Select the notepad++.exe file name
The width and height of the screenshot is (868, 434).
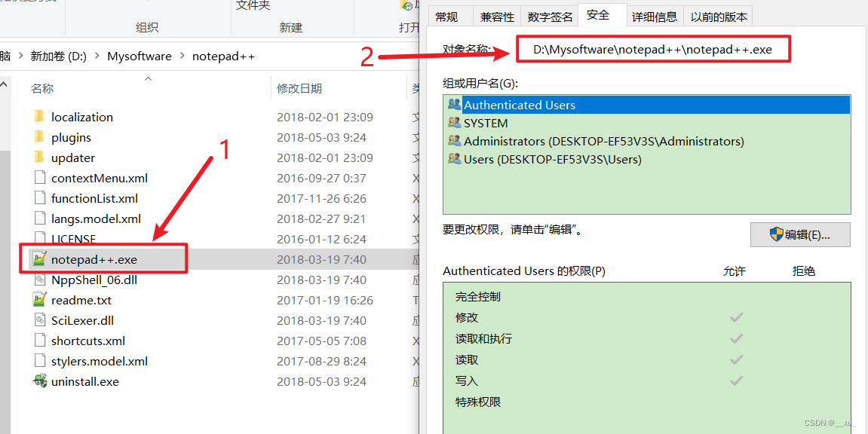coord(94,259)
